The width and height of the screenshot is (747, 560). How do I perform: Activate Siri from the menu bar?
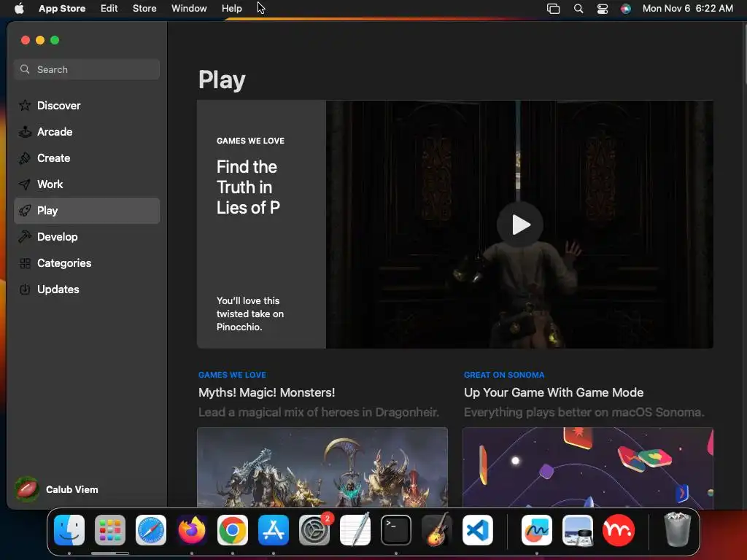click(625, 9)
